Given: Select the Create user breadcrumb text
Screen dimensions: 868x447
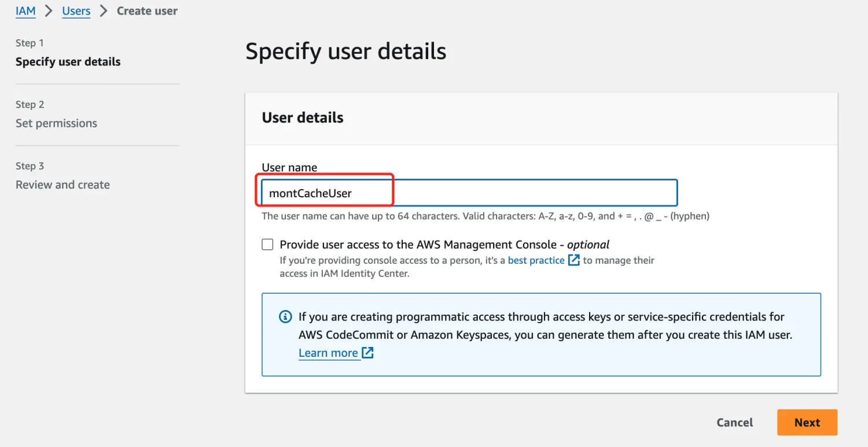Looking at the screenshot, I should (x=147, y=11).
